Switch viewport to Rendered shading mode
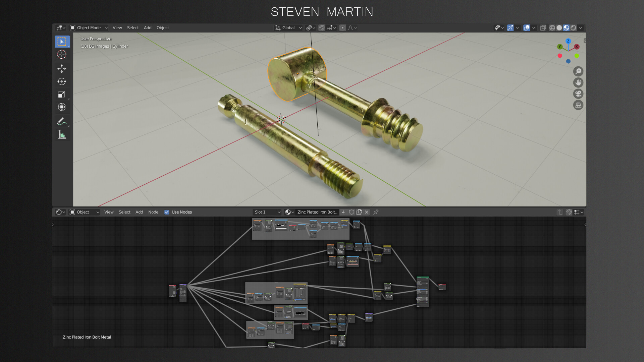Screen dimensions: 644x362 click(x=574, y=28)
